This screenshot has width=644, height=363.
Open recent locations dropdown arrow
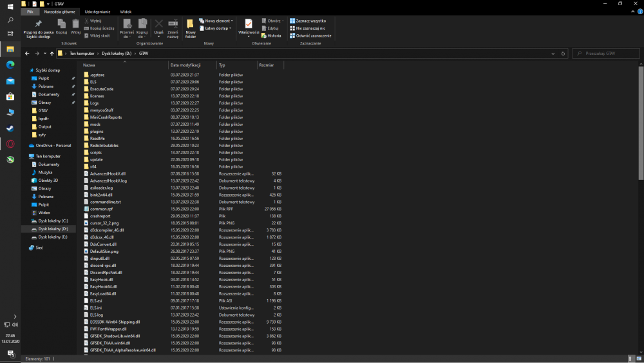coord(45,54)
